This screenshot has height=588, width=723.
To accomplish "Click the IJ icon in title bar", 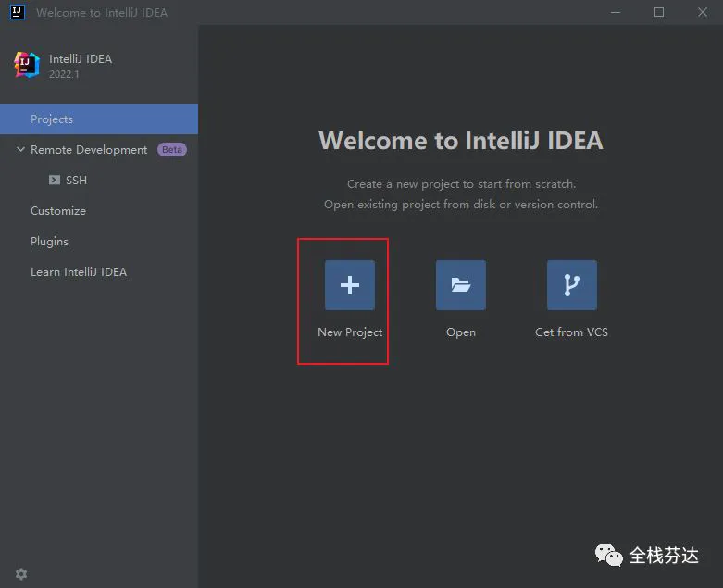I will coord(17,12).
